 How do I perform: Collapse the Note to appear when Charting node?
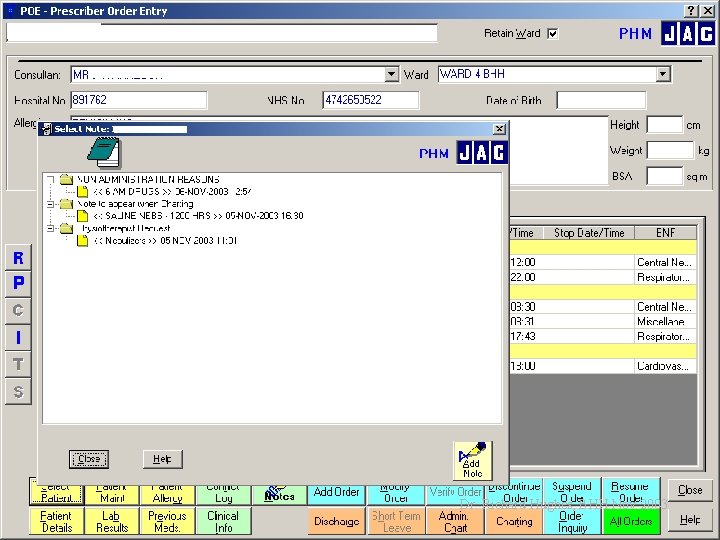(51, 204)
